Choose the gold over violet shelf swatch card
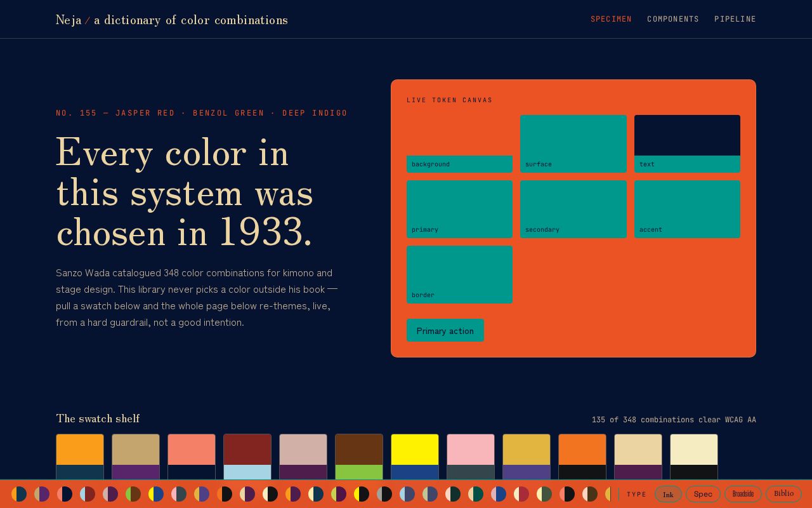 pos(527,457)
